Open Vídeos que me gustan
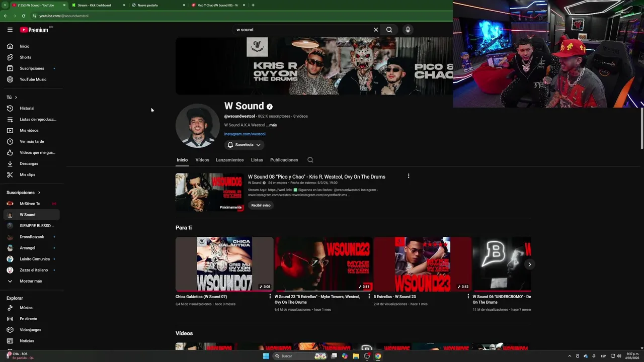The image size is (644, 362). pos(31,152)
